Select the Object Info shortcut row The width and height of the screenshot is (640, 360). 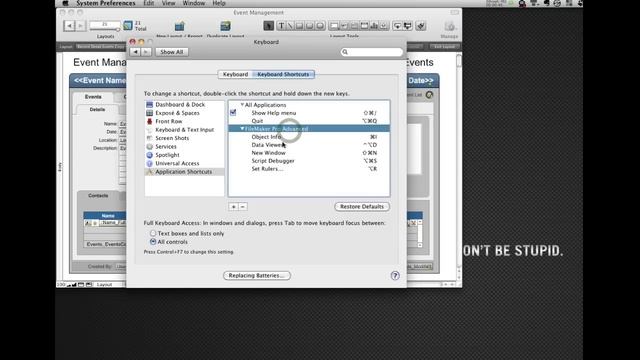[x=309, y=137]
